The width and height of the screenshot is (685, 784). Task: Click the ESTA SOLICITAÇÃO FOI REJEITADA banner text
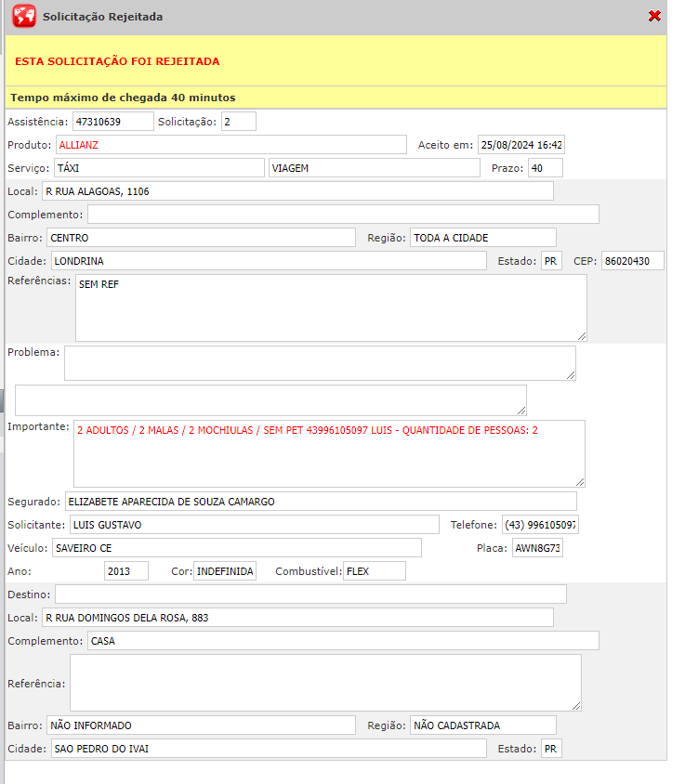click(x=117, y=61)
